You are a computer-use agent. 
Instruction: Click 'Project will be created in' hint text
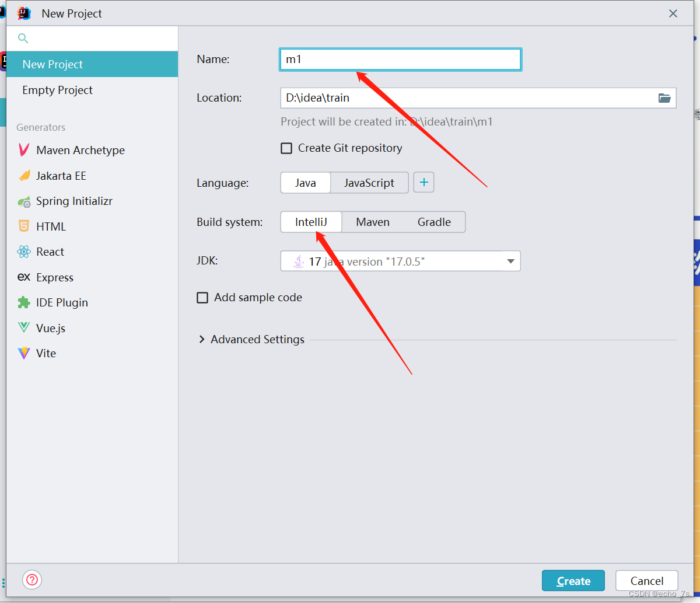387,122
